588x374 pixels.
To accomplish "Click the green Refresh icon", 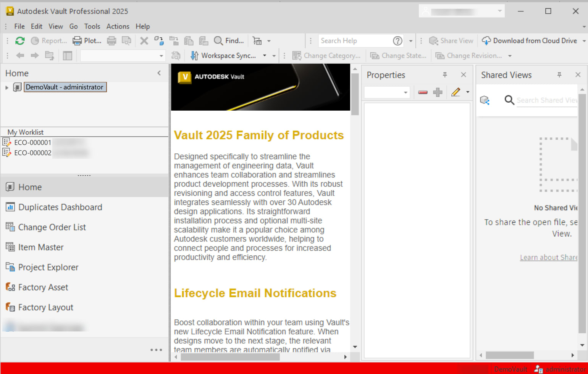I will [x=20, y=41].
